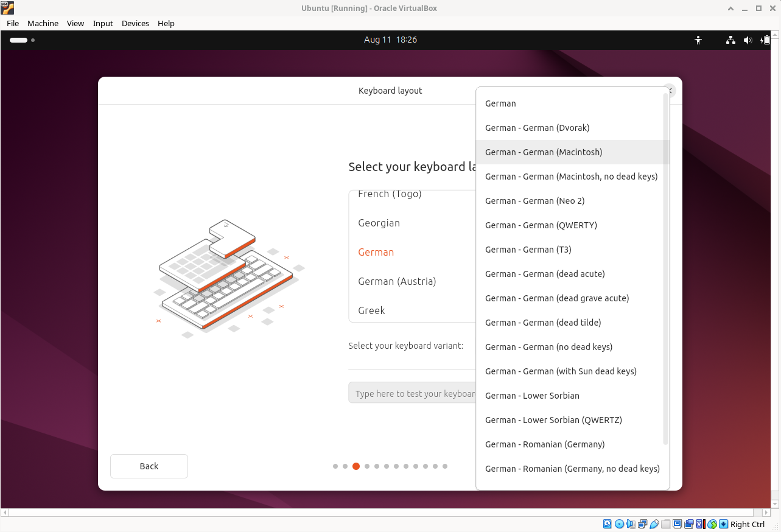Click the keyboard test input field

click(412, 393)
